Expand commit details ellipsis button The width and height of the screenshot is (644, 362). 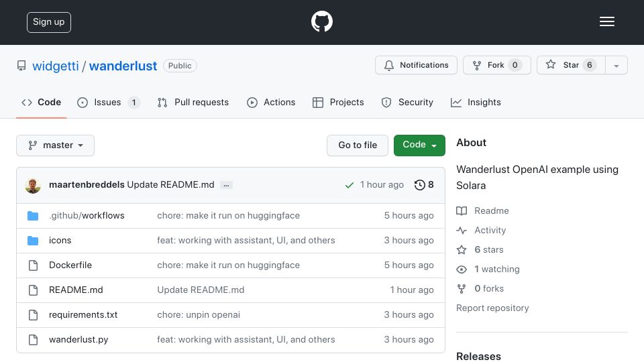point(226,186)
